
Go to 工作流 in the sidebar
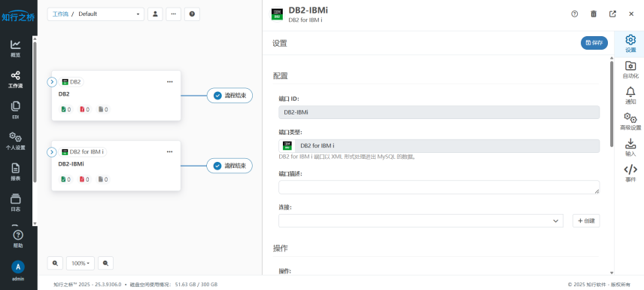(x=16, y=80)
